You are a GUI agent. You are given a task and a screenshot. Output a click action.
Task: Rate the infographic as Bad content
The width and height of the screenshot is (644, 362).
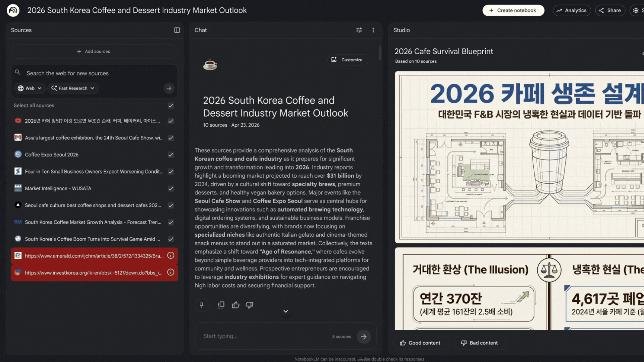[x=480, y=343]
